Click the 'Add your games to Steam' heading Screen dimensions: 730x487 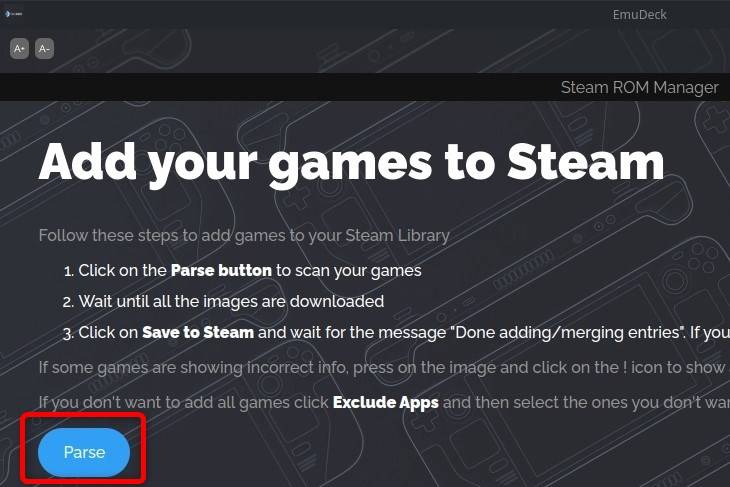click(351, 160)
